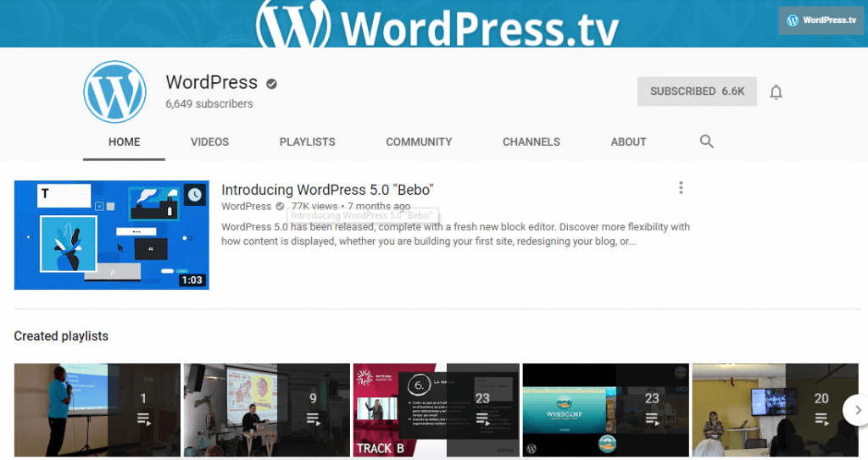
Task: Open the playlist containing 1 video
Action: (x=97, y=410)
